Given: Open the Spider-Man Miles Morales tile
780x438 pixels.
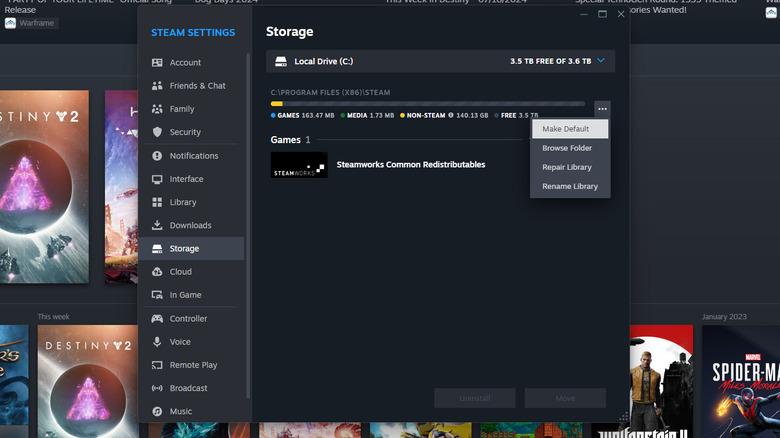Looking at the screenshot, I should (x=741, y=381).
